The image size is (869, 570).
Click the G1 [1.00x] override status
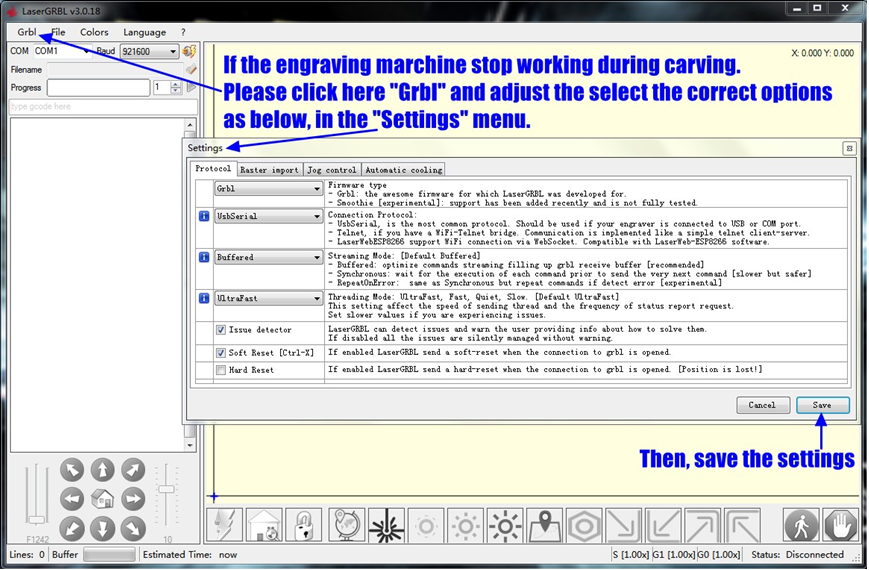(x=673, y=554)
